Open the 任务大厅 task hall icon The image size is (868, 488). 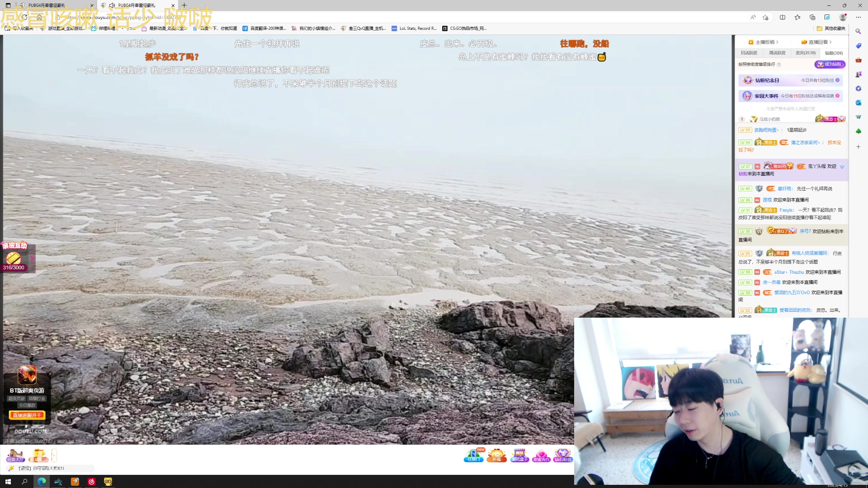(x=15, y=455)
